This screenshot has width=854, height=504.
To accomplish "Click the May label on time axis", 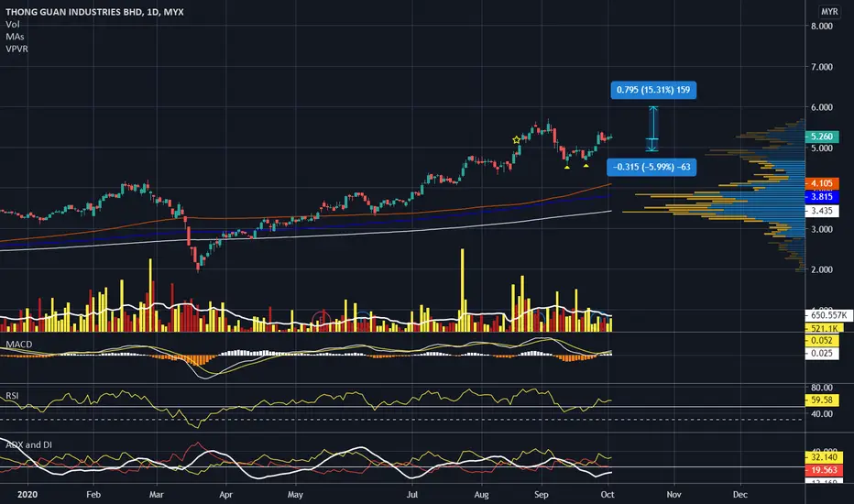I will click(x=295, y=494).
